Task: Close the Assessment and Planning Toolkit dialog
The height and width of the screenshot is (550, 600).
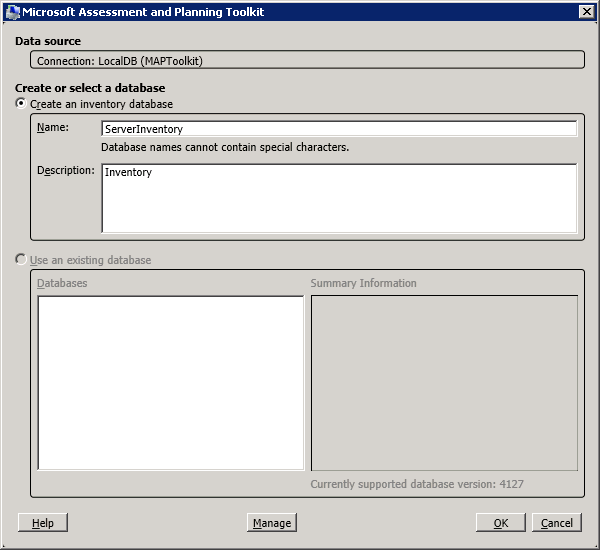Action: [586, 11]
